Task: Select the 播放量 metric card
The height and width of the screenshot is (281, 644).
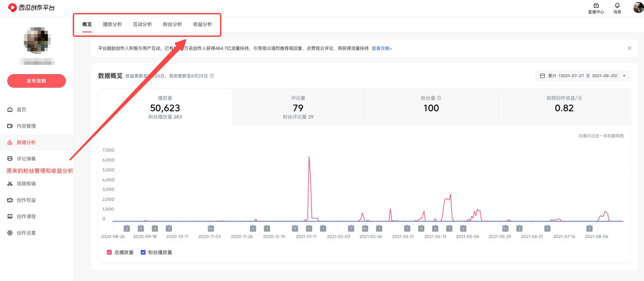Action: tap(165, 107)
